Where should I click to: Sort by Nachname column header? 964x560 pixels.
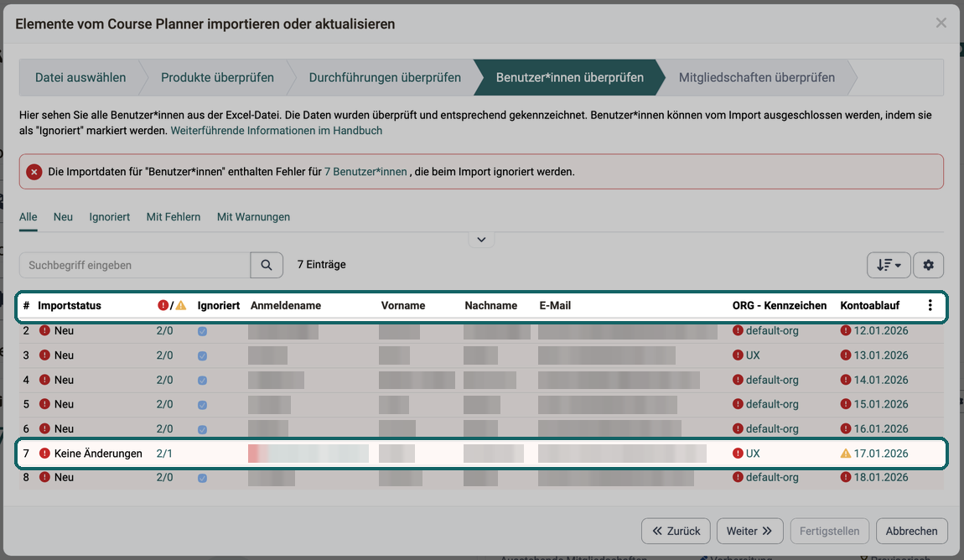click(x=490, y=305)
